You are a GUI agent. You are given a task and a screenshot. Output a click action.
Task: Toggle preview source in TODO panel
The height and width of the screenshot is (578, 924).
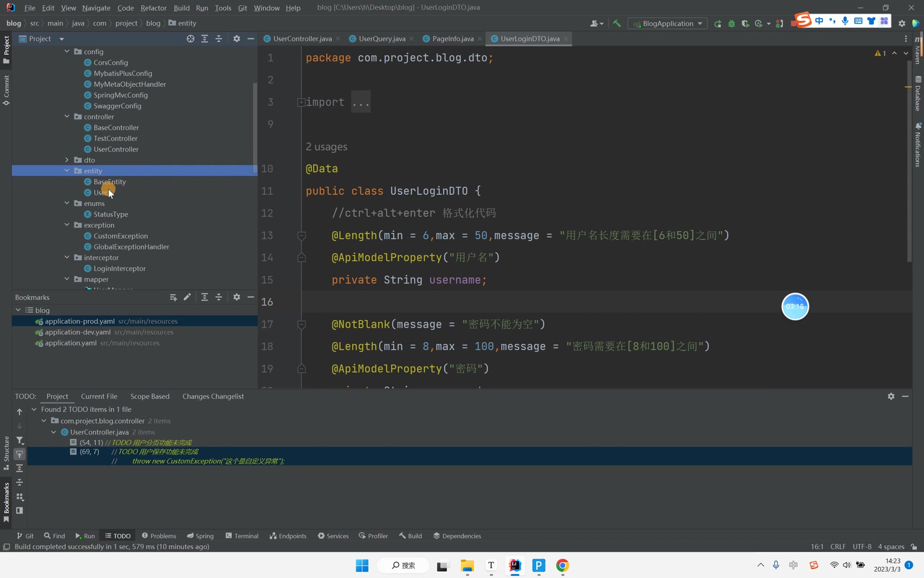pos(19,511)
